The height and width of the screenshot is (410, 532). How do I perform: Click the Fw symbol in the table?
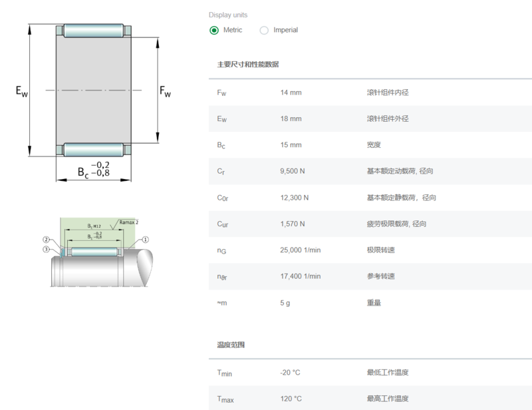(x=221, y=93)
